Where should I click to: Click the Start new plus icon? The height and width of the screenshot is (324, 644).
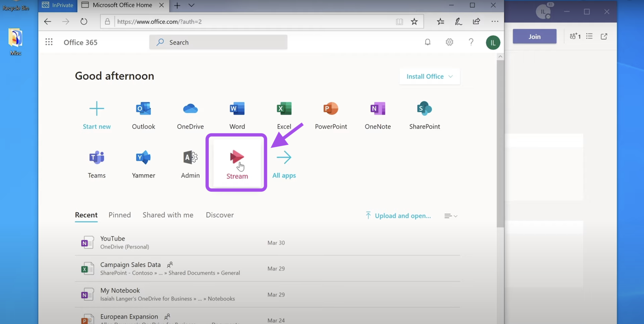[96, 108]
